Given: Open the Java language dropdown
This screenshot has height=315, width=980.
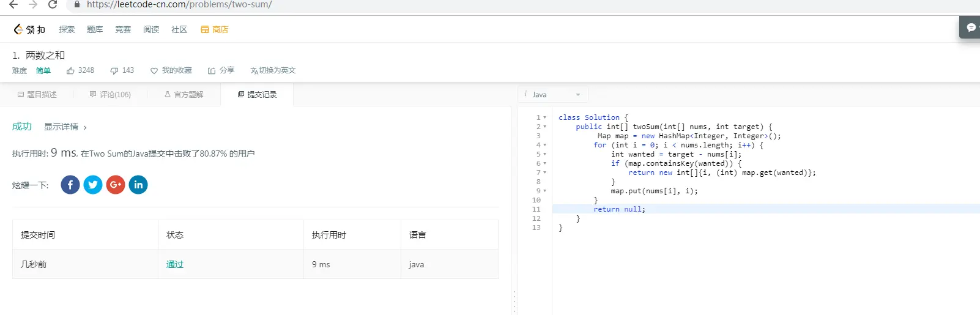Looking at the screenshot, I should (x=554, y=95).
